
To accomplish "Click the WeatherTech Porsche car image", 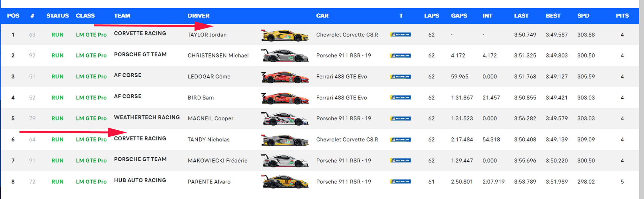I will (x=285, y=119).
